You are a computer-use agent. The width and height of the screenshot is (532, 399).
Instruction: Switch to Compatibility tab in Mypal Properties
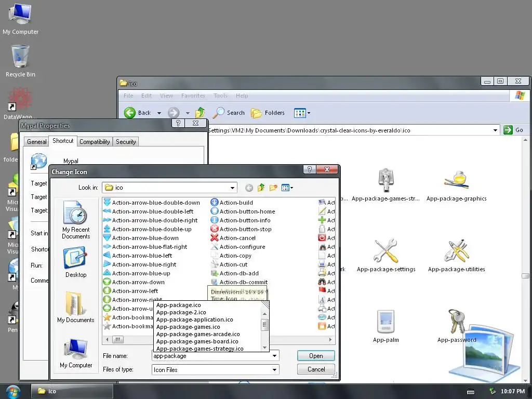pyautogui.click(x=95, y=142)
